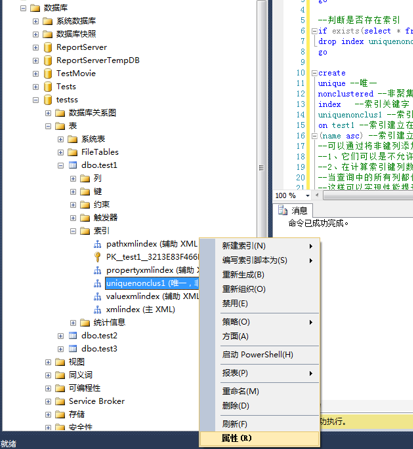The image size is (413, 449).
Task: Expand the Service Broker node
Action: pyautogui.click(x=48, y=401)
